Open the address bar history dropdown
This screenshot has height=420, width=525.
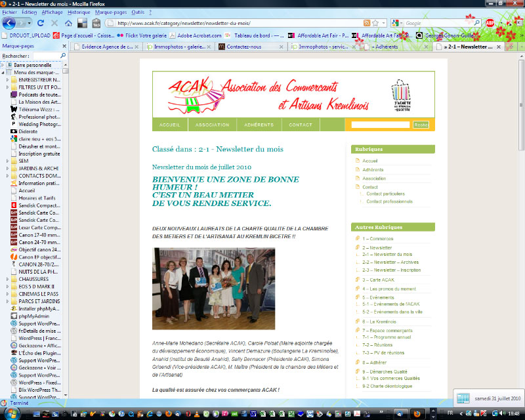(384, 23)
